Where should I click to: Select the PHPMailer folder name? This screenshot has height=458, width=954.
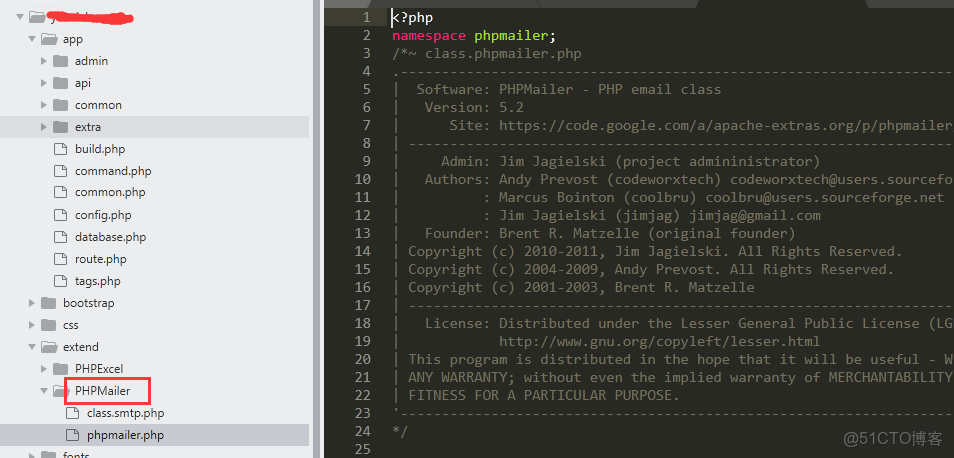(x=102, y=390)
